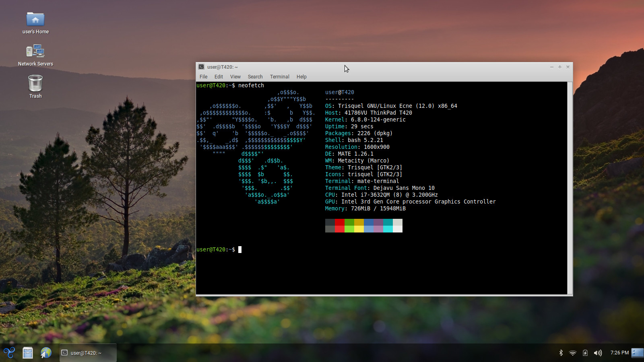Open the Edit menu in terminal
Screen dimensions: 644x362
coord(219,76)
